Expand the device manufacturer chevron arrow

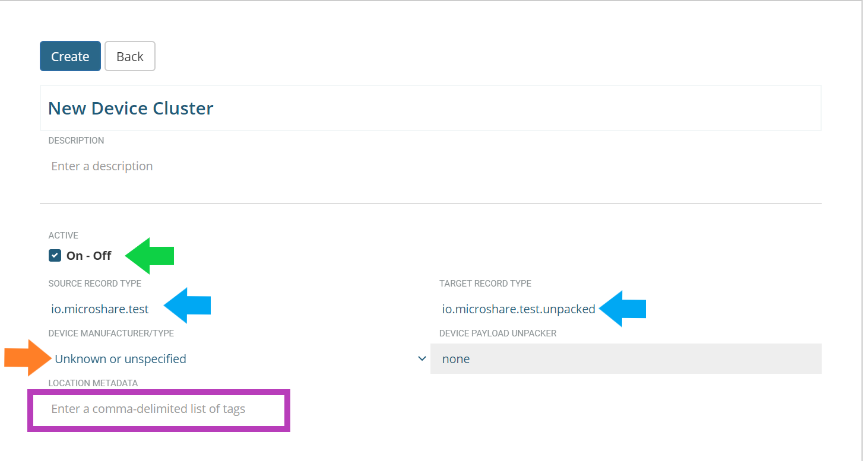point(422,359)
